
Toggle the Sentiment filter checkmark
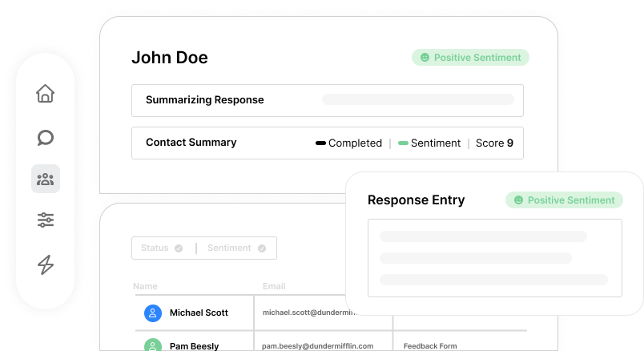(261, 248)
